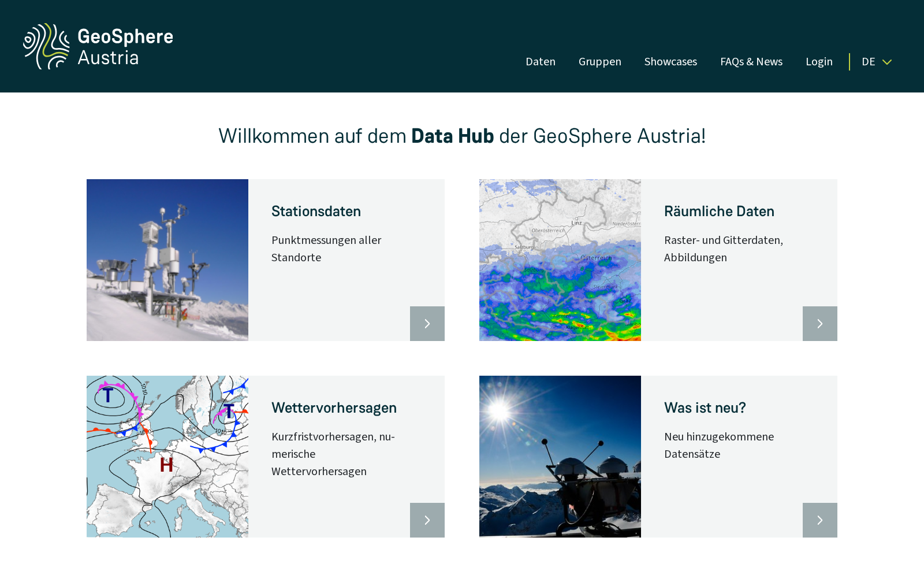Click the Login link
This screenshot has width=924, height=578.
819,61
